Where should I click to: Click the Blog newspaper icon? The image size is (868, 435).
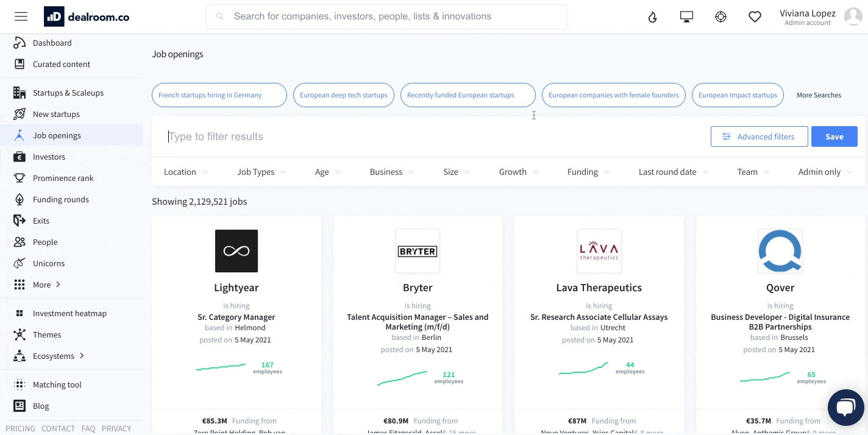pyautogui.click(x=20, y=406)
